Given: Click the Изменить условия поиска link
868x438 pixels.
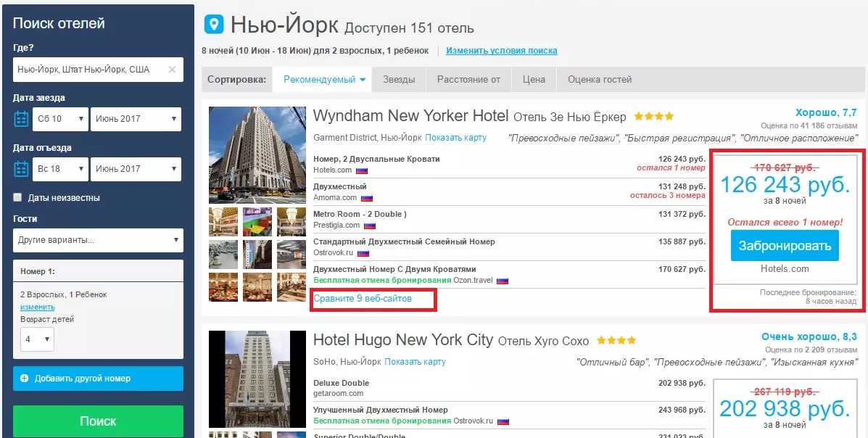Looking at the screenshot, I should click(x=502, y=51).
